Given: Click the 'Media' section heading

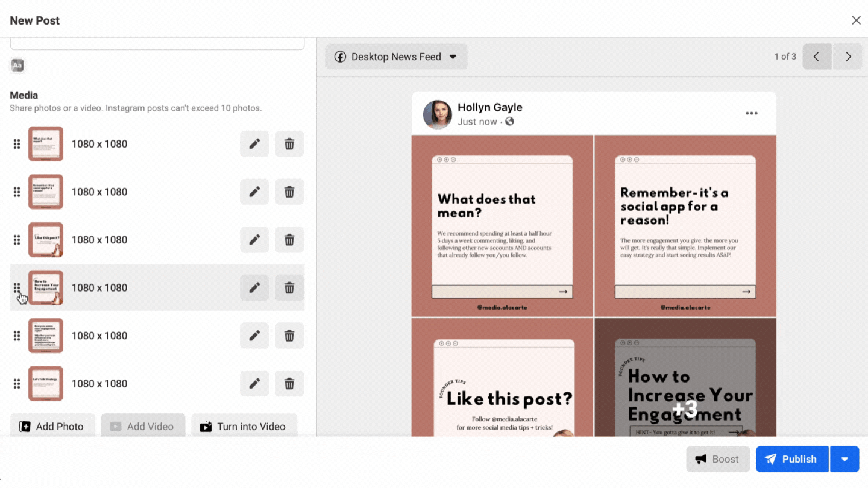Looking at the screenshot, I should click(24, 95).
